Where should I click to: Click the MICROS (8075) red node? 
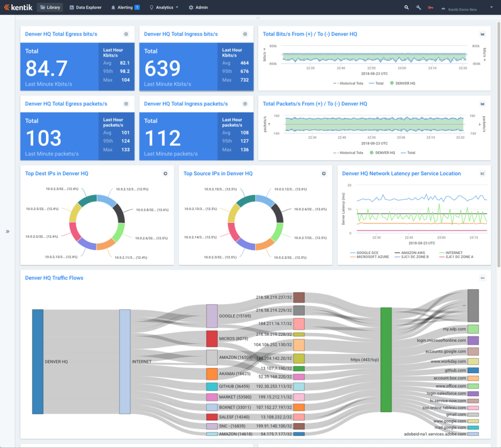(x=212, y=338)
